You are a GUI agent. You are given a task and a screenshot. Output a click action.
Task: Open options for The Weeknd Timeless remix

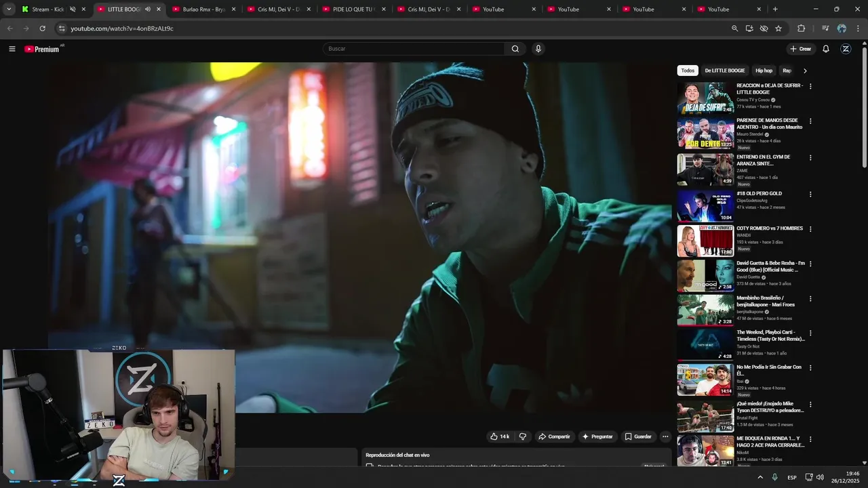click(810, 333)
